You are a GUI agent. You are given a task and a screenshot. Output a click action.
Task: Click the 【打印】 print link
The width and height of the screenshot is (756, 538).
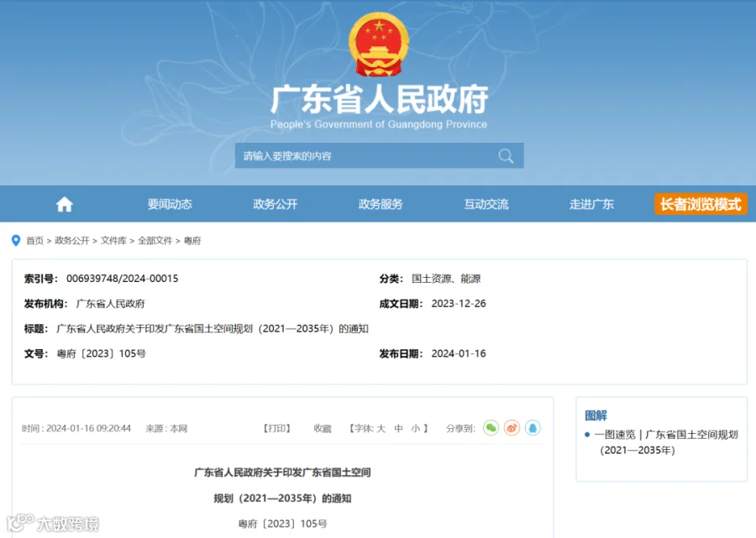[276, 428]
